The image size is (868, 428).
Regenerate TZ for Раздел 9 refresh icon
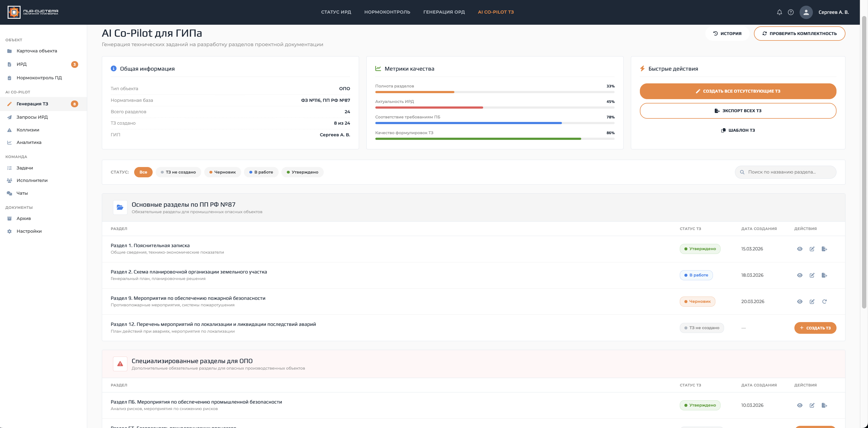(824, 301)
